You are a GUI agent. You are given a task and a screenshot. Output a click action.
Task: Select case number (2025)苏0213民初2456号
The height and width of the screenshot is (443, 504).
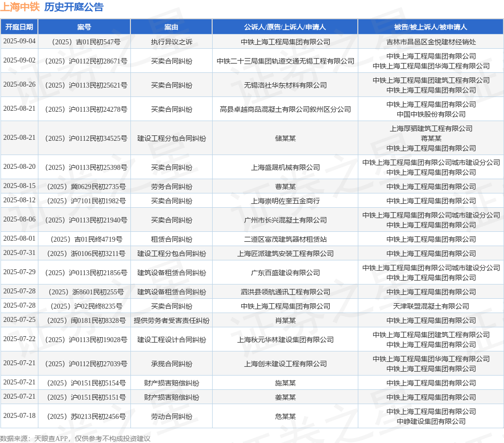86,416
